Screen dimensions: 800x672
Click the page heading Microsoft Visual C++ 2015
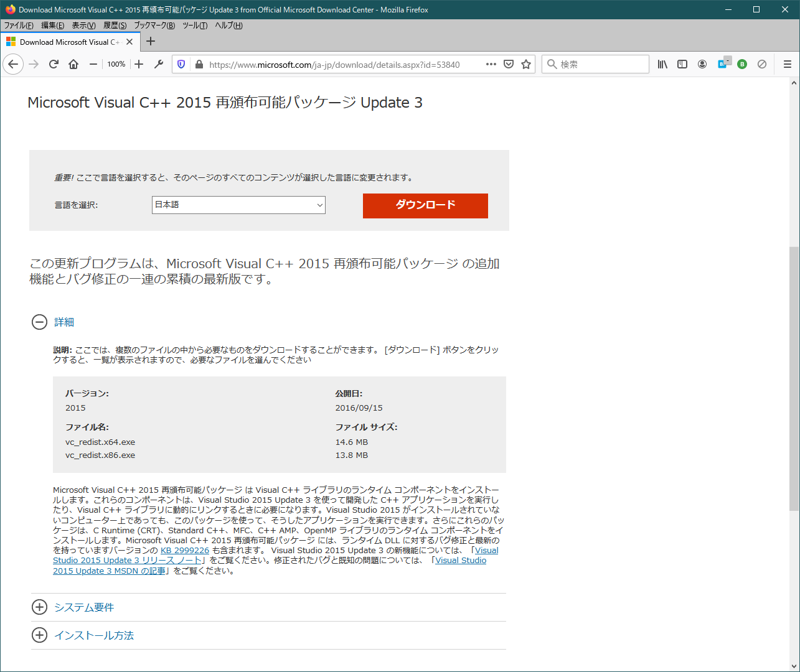tap(225, 103)
